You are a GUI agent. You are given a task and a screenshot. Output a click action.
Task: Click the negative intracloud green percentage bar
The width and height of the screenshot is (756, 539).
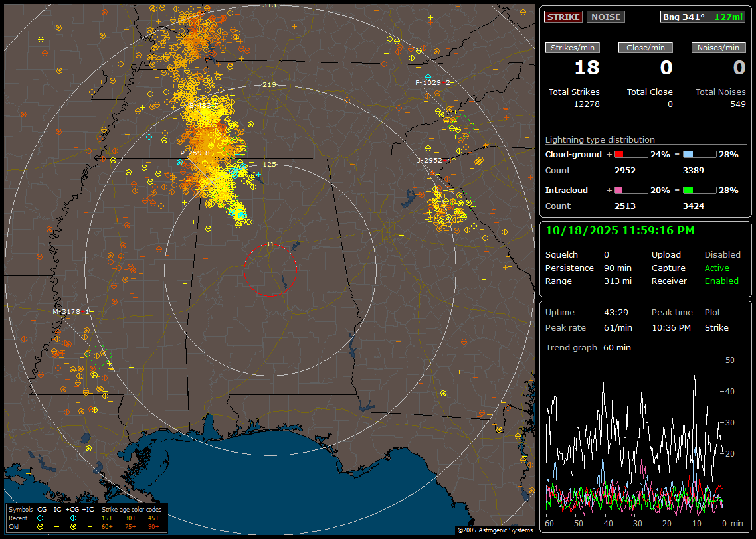pyautogui.click(x=700, y=190)
